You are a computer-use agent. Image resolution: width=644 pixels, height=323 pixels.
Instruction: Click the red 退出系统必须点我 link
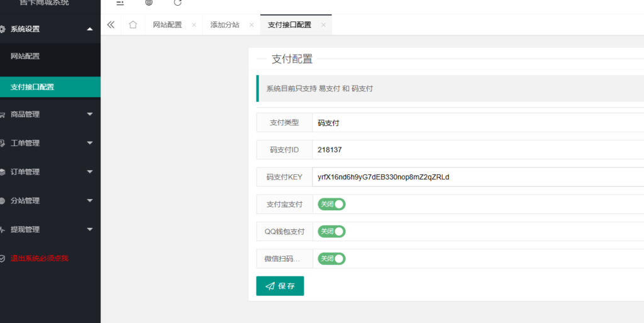click(x=40, y=259)
